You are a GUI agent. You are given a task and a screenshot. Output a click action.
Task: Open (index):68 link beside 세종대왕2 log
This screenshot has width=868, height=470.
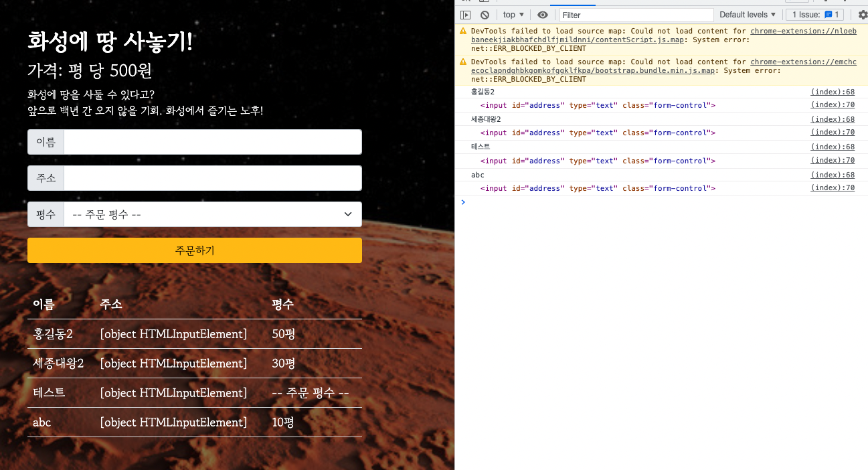tap(833, 119)
